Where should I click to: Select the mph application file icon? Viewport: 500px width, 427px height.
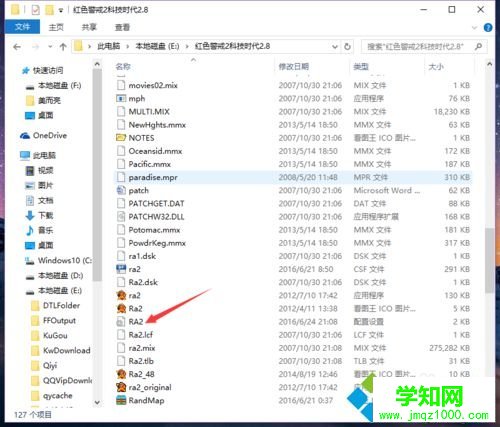click(x=121, y=98)
